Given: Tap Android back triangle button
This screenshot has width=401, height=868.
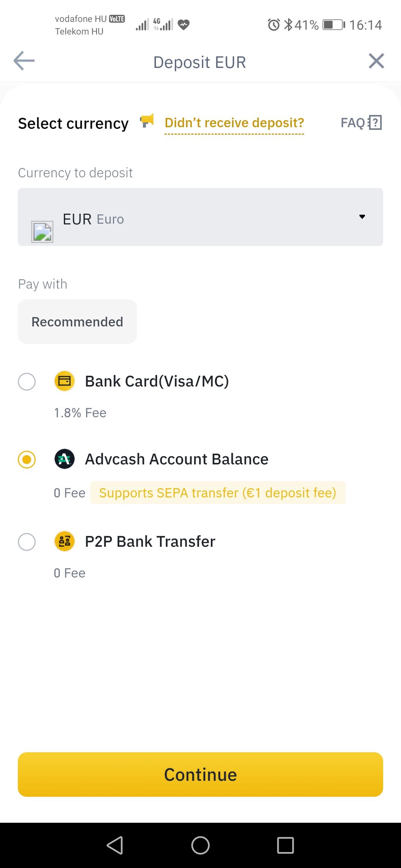Looking at the screenshot, I should (x=115, y=845).
